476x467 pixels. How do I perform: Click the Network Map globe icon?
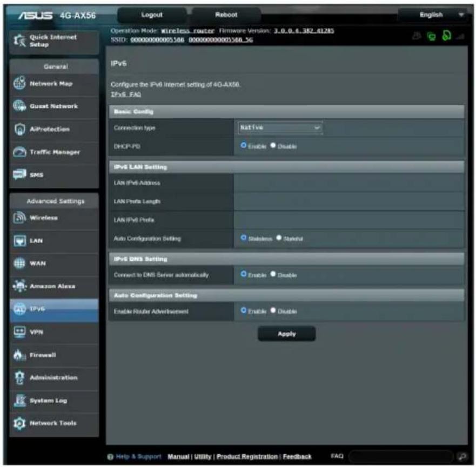(20, 83)
